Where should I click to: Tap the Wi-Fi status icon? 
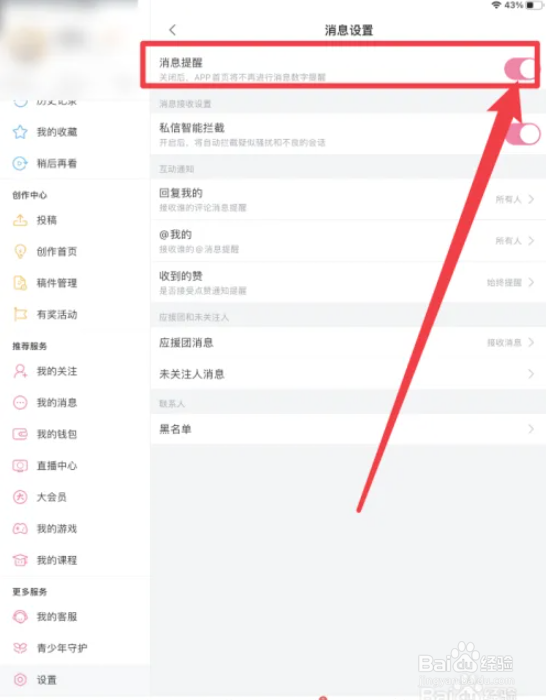[496, 5]
